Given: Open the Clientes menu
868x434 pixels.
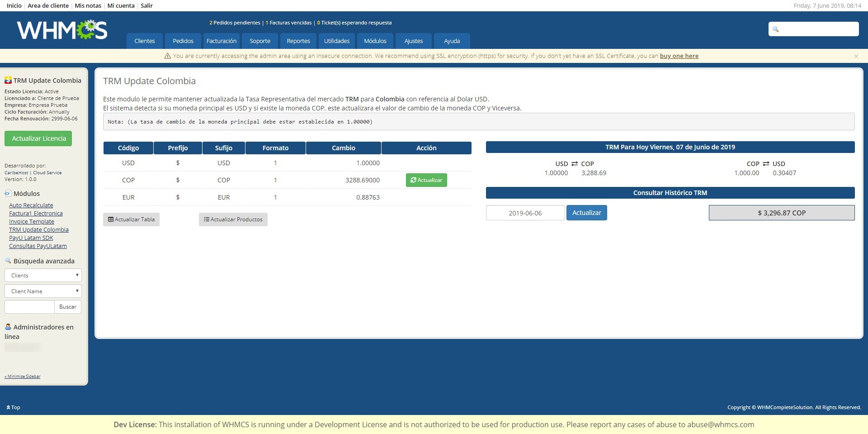Looking at the screenshot, I should pos(145,41).
